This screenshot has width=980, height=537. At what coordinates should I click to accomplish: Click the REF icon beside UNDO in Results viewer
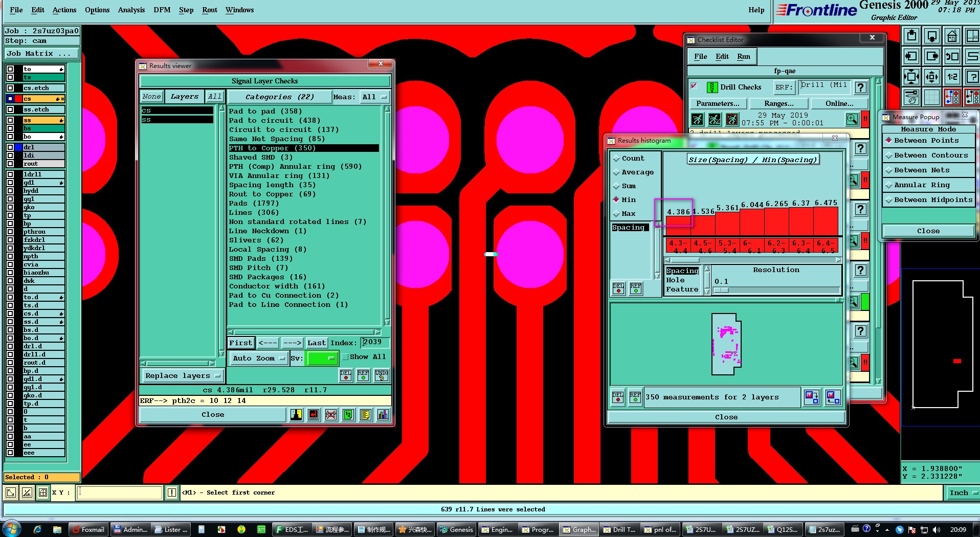pyautogui.click(x=363, y=375)
